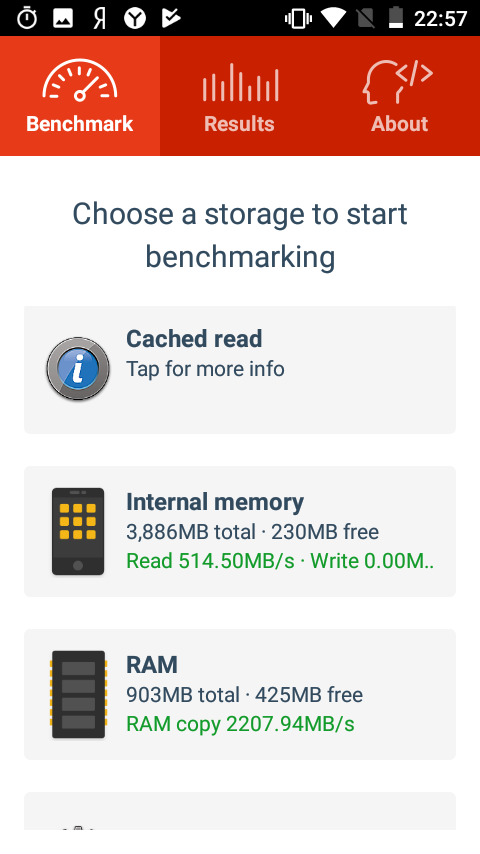480x854 pixels.
Task: Tap the Wi-Fi signal icon
Action: click(x=333, y=18)
